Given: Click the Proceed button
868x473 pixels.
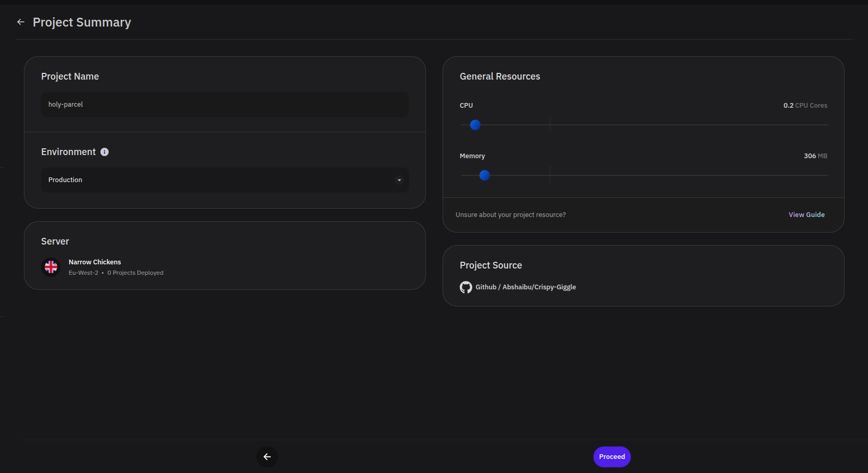Looking at the screenshot, I should point(612,457).
